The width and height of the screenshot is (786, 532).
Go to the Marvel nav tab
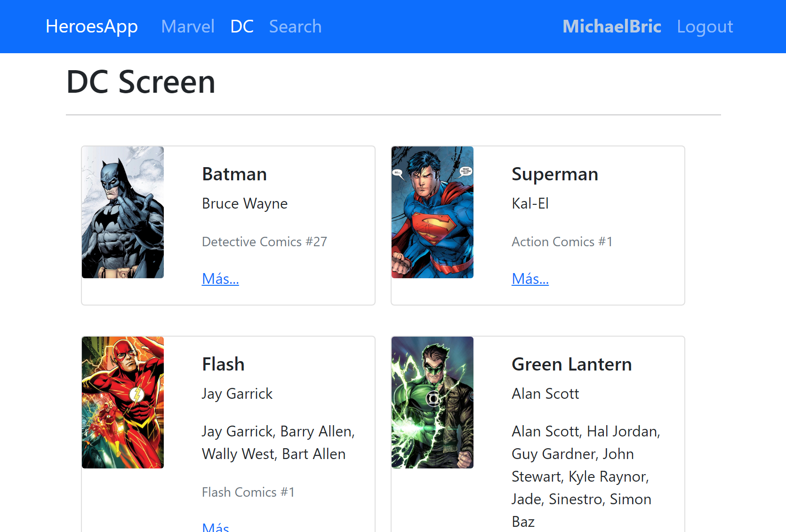pos(188,26)
